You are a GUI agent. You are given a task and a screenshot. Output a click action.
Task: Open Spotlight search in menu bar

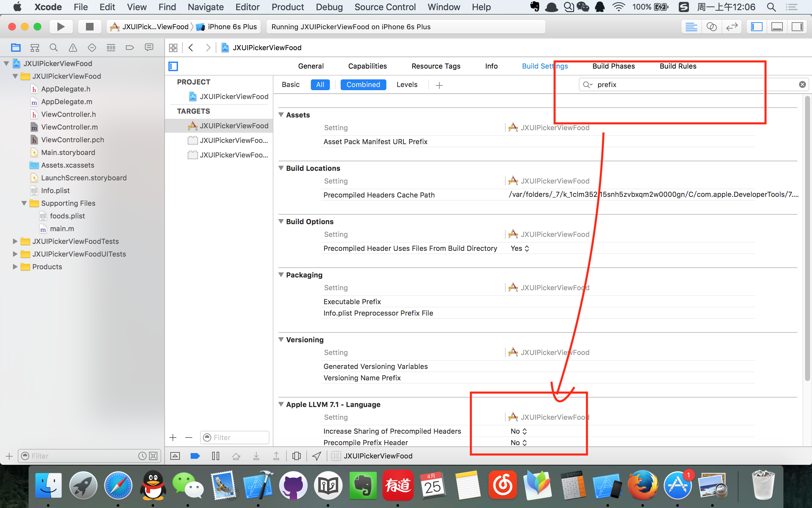(x=771, y=7)
